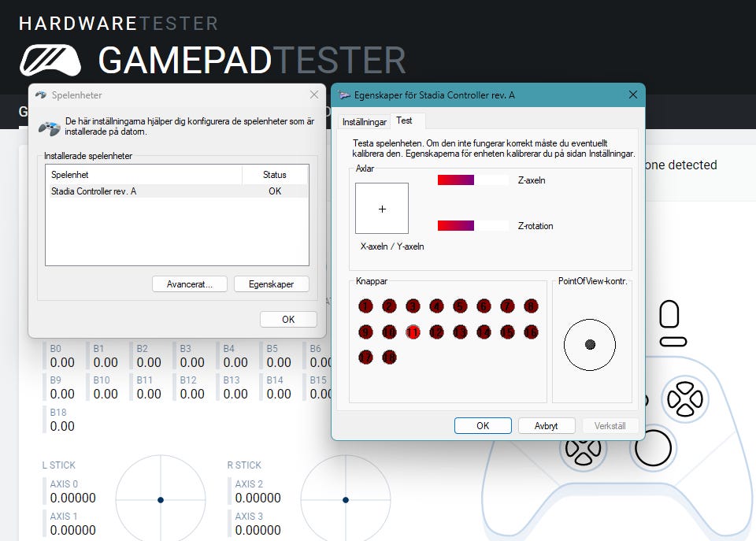
Task: Click button indicator 4 in Knappar
Action: (436, 306)
